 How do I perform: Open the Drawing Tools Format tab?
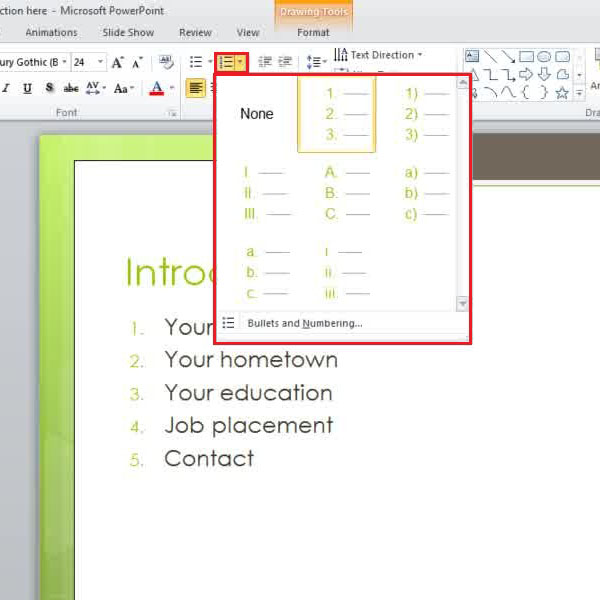(313, 33)
